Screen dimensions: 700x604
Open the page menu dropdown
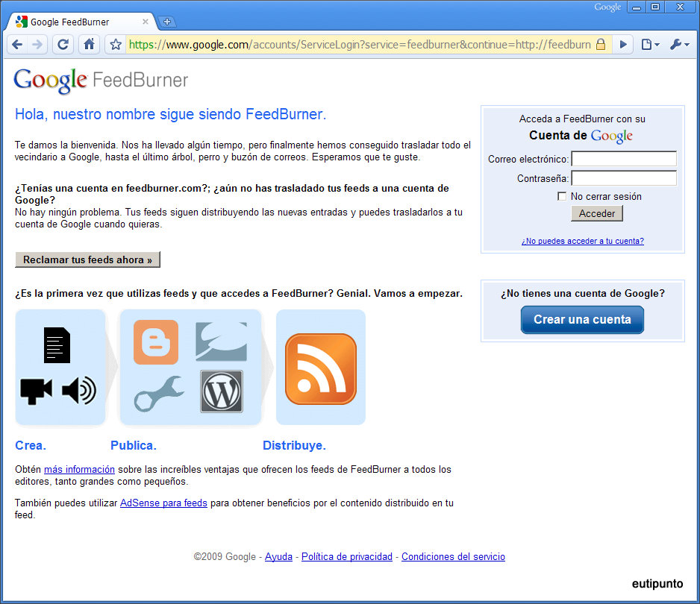(x=650, y=45)
